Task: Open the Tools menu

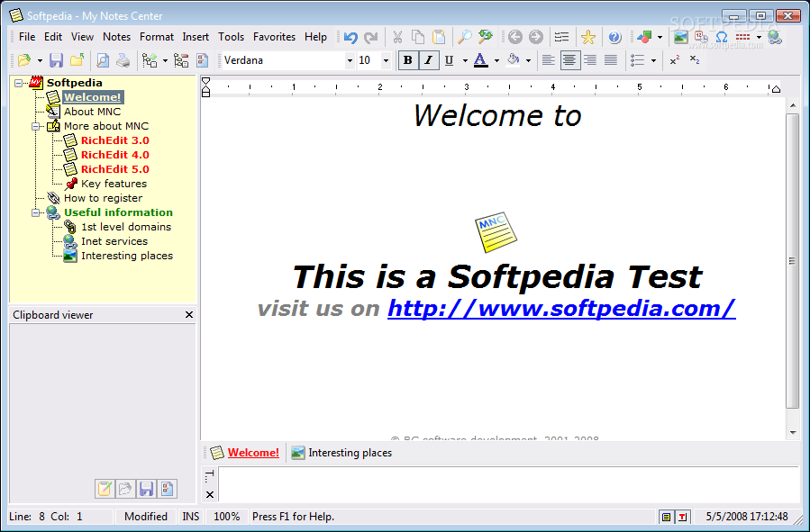Action: (231, 37)
